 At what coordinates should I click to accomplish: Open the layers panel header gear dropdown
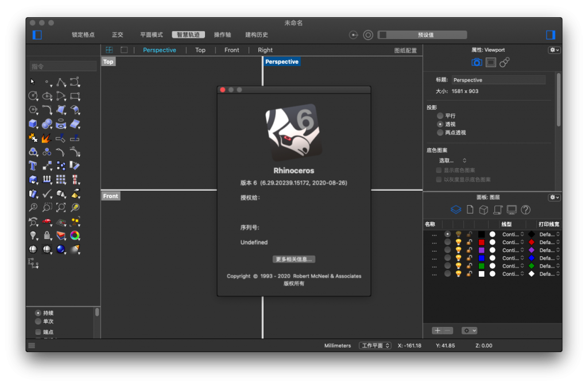point(554,198)
